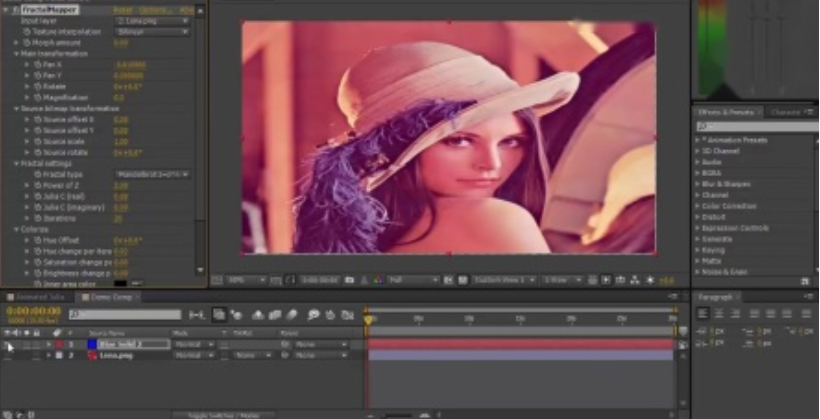The height and width of the screenshot is (419, 820).
Task: Click the Magnification stopwatch icon
Action: coord(38,97)
